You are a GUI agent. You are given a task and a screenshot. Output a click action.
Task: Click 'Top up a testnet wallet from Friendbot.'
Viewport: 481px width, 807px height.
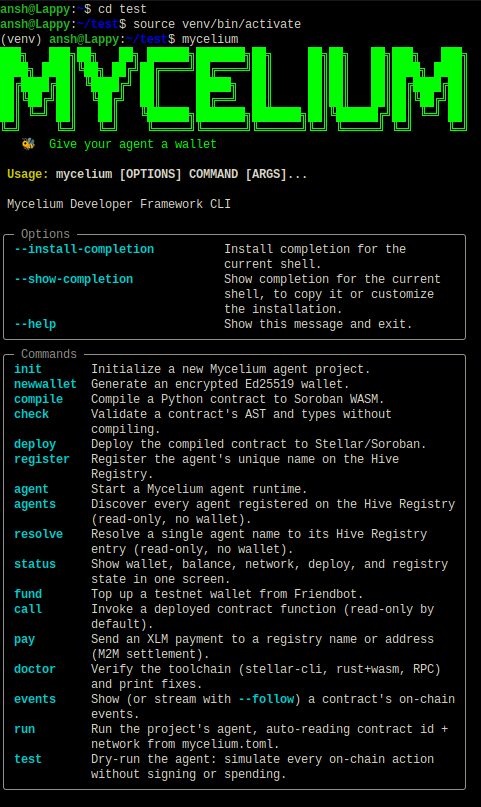[x=227, y=594]
